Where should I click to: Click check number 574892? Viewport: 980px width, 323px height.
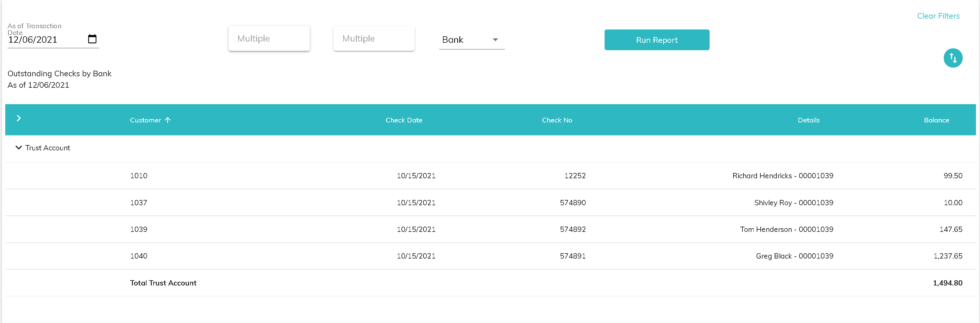[573, 229]
